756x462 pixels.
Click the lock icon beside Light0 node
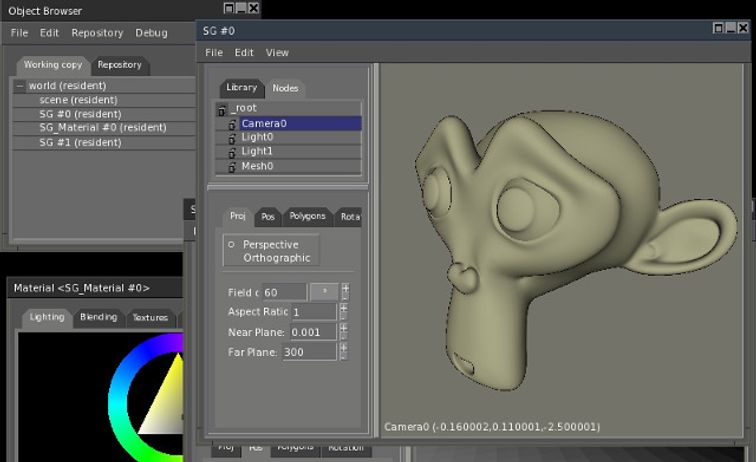click(232, 138)
